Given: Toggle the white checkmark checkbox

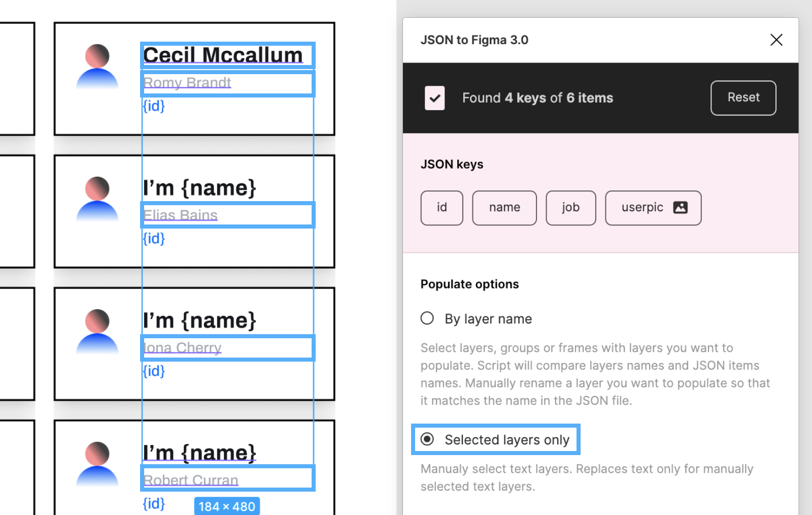Looking at the screenshot, I should (434, 98).
